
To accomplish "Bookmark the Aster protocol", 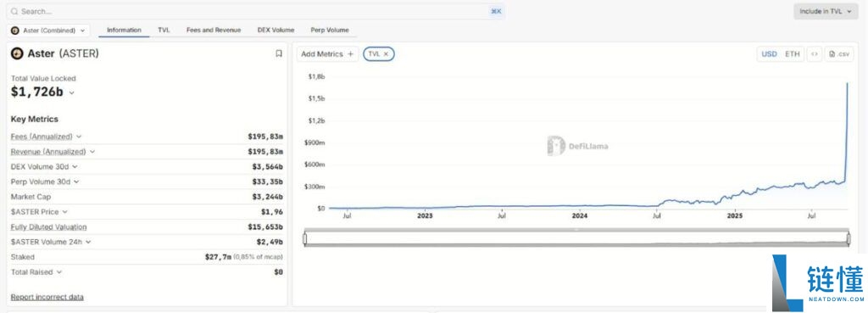I will click(x=278, y=53).
